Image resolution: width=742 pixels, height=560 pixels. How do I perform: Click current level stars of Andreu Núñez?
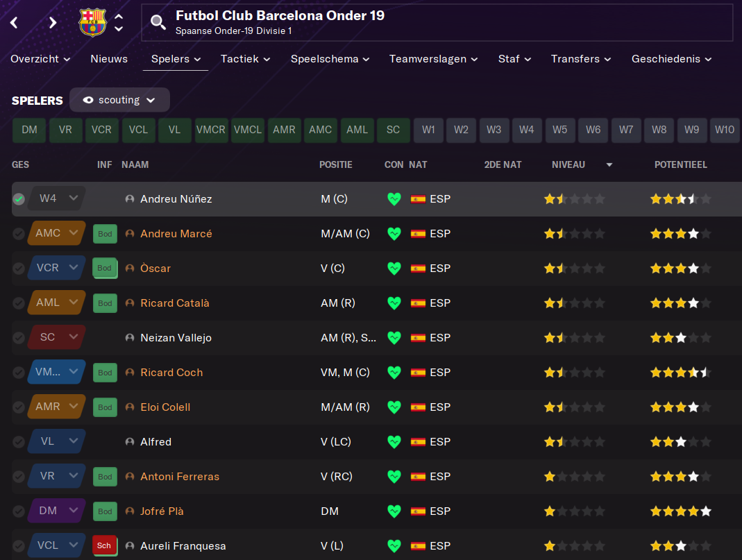pyautogui.click(x=575, y=199)
